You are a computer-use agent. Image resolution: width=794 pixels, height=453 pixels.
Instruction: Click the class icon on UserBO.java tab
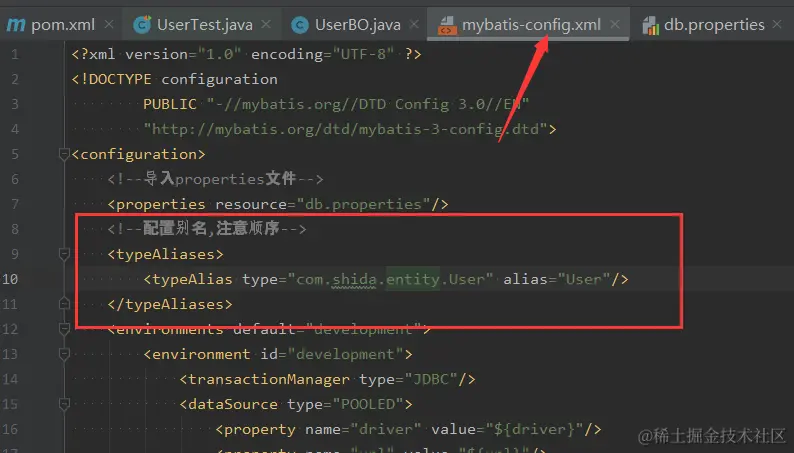tap(300, 25)
